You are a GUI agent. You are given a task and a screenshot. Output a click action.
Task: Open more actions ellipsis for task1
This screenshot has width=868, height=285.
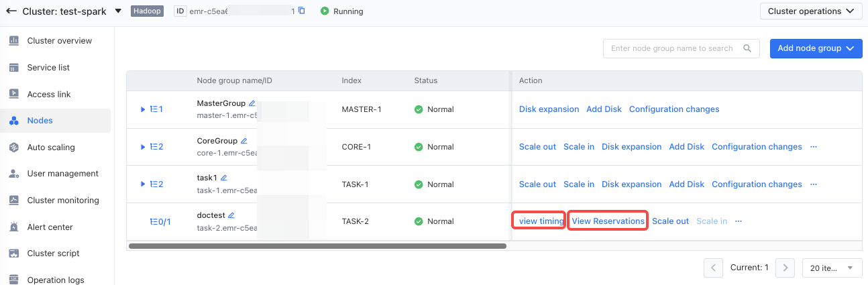[814, 184]
